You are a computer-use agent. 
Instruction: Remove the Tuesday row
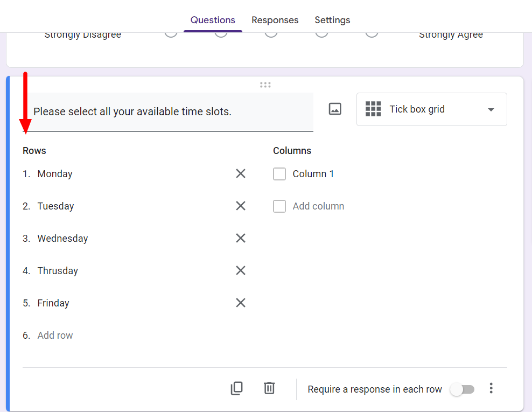(241, 206)
